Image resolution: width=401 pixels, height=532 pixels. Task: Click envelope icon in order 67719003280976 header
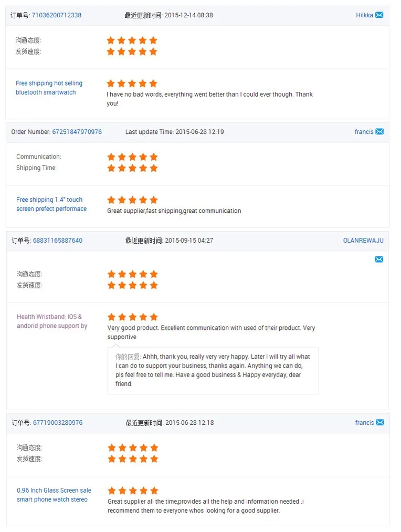pos(380,423)
